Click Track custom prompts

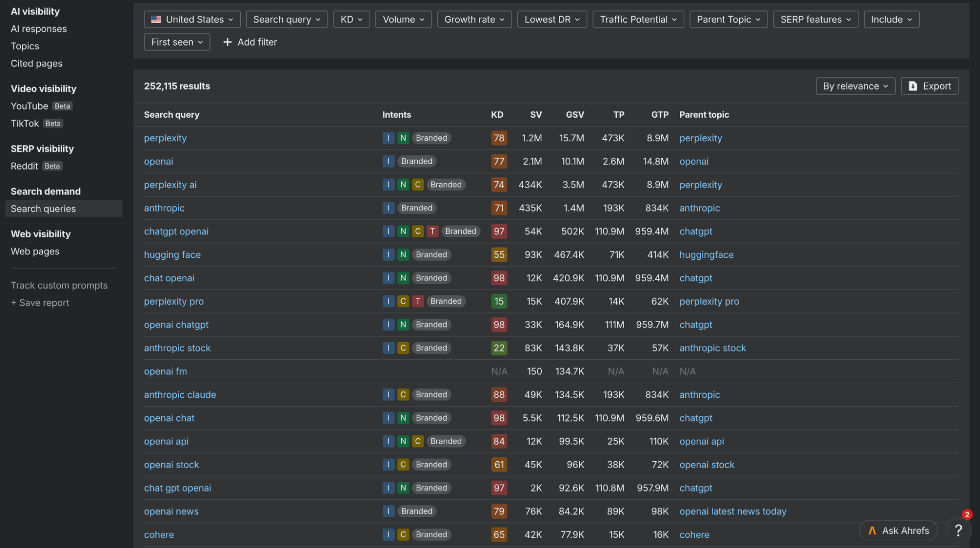(x=59, y=285)
